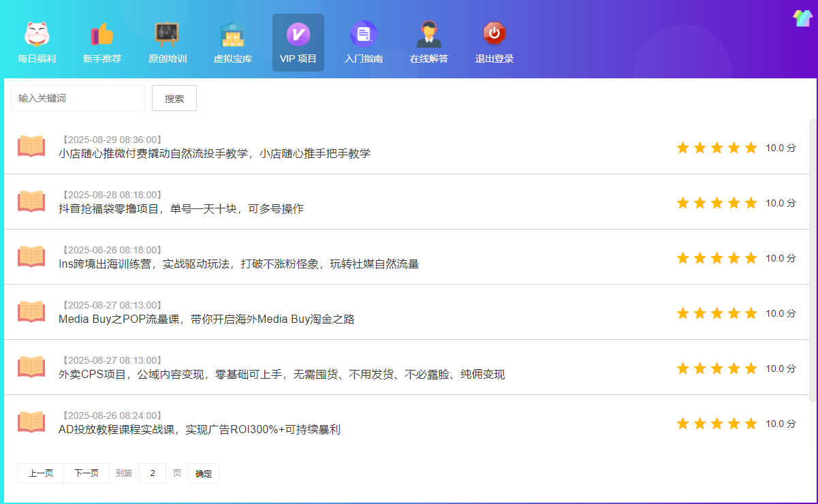818x504 pixels.
Task: Open the 入门指南 document icon
Action: pyautogui.click(x=363, y=34)
